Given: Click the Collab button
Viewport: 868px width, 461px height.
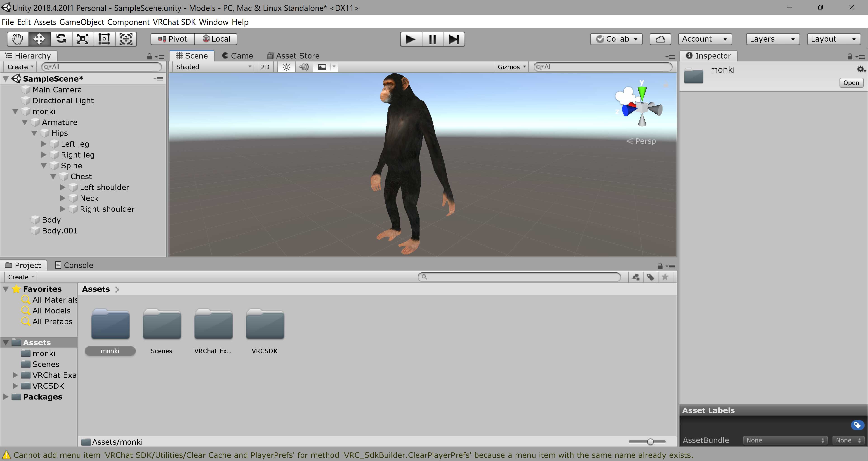Looking at the screenshot, I should point(616,39).
